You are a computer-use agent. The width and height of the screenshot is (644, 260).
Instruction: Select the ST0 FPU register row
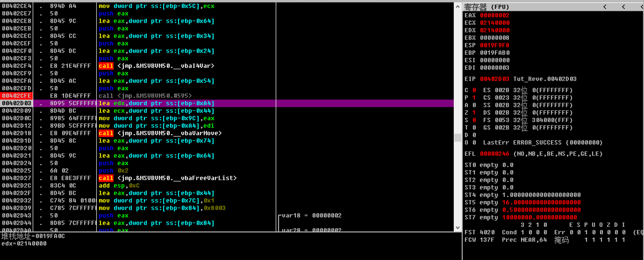pyautogui.click(x=489, y=165)
